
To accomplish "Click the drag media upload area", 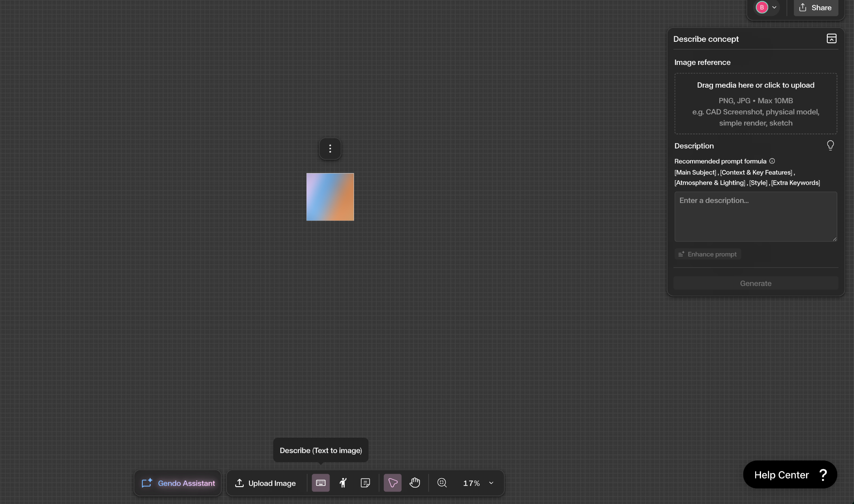I will (x=755, y=104).
